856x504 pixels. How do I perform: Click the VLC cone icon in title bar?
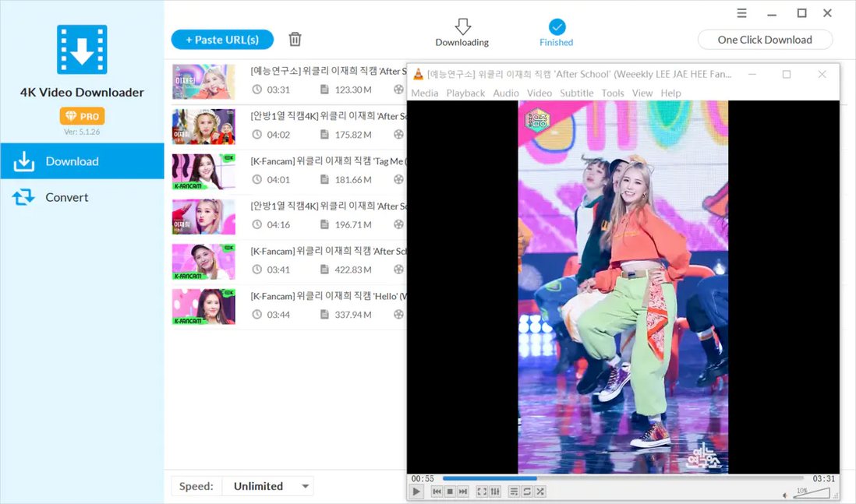pyautogui.click(x=418, y=74)
